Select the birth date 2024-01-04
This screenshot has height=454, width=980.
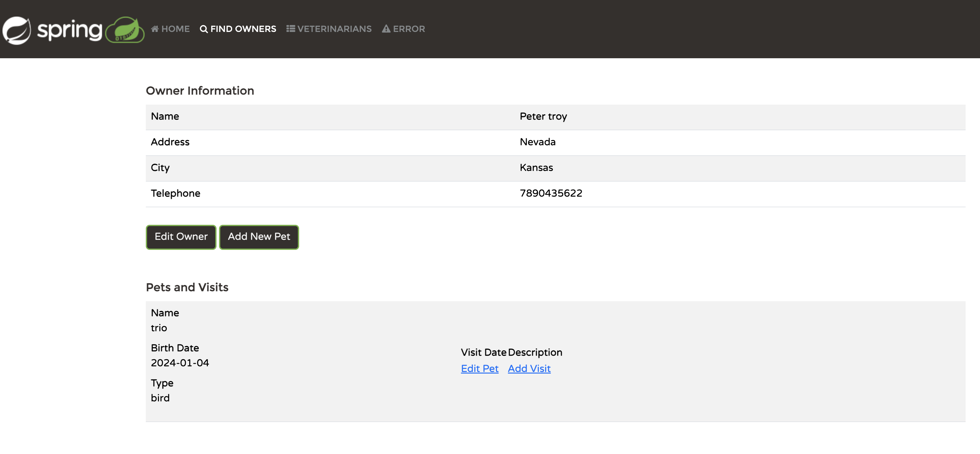180,363
